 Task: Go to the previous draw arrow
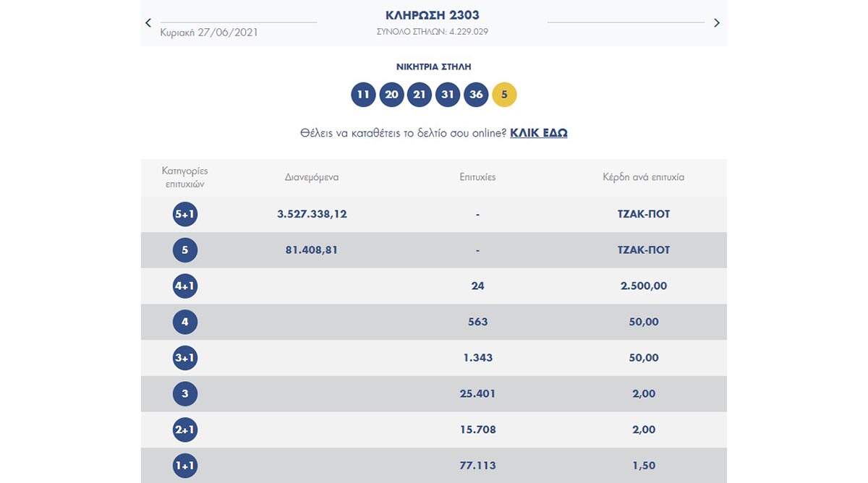pos(148,23)
